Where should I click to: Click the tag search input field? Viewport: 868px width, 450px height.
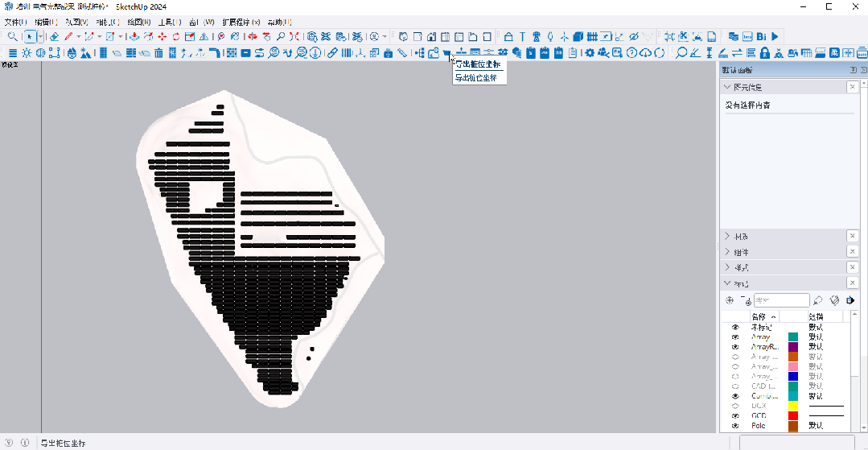781,300
